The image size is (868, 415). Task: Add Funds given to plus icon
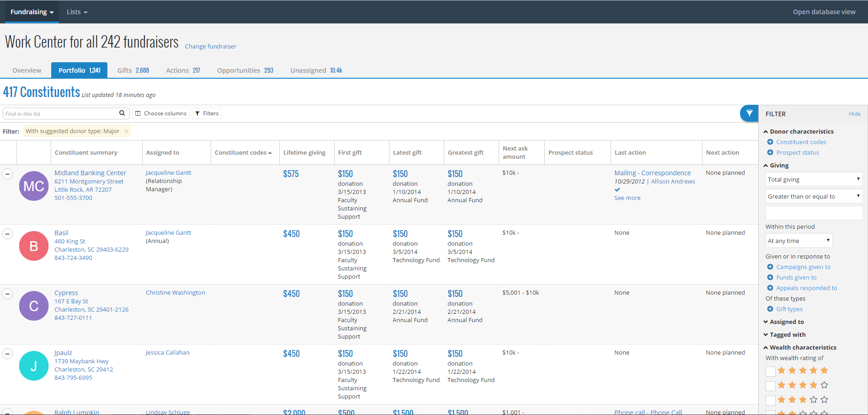770,277
